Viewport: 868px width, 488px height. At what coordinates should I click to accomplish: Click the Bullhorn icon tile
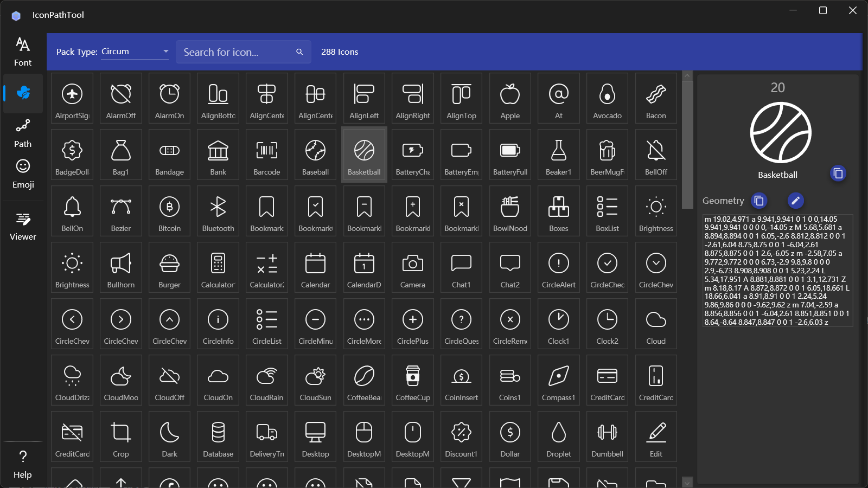[x=121, y=267]
